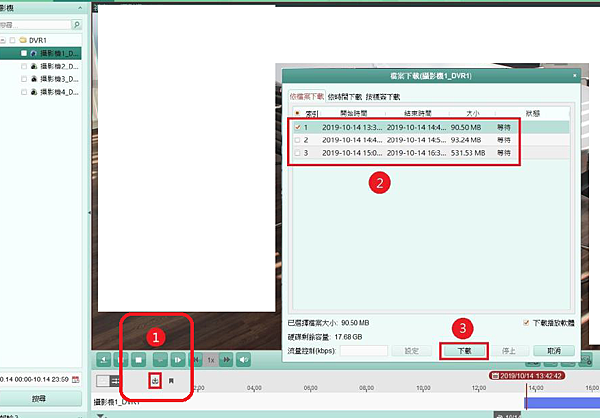This screenshot has width=600, height=418.
Task: Click the 10:00 mark on the timeline
Action: pyautogui.click(x=423, y=388)
